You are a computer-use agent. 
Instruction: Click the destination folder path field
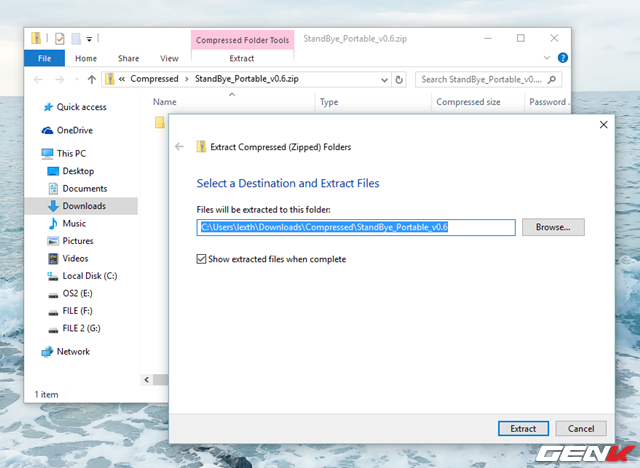click(355, 227)
